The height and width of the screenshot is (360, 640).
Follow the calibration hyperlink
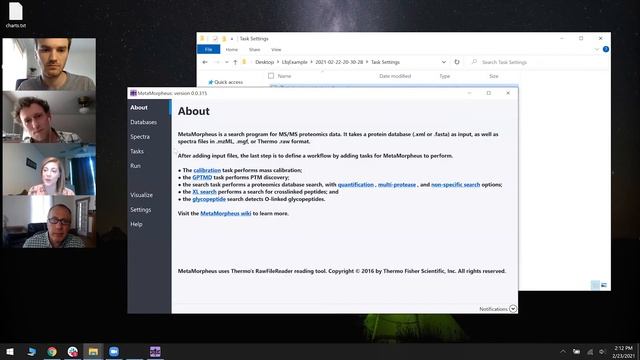click(x=207, y=170)
